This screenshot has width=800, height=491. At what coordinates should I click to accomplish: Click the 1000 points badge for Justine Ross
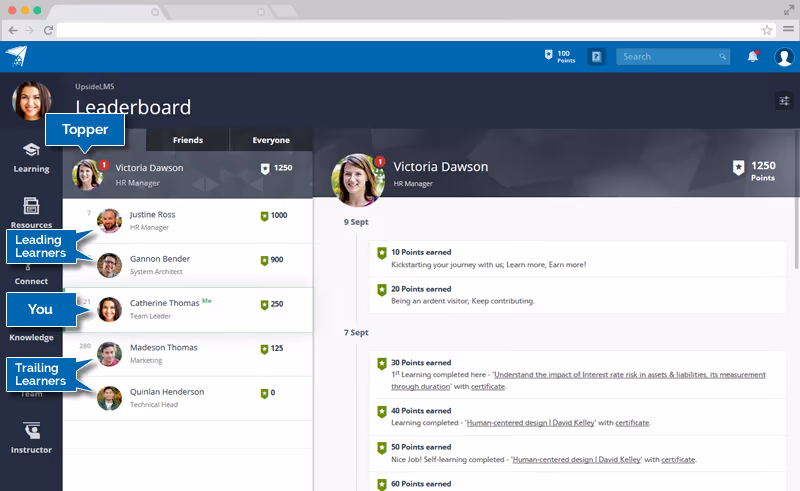274,216
